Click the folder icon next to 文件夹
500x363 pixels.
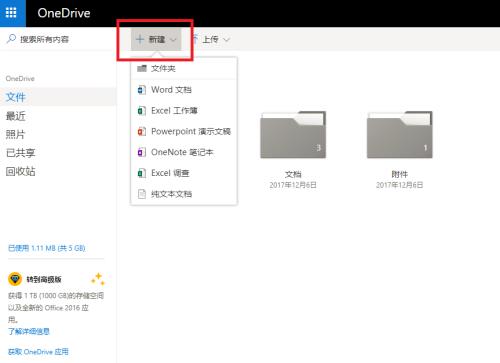(x=142, y=68)
